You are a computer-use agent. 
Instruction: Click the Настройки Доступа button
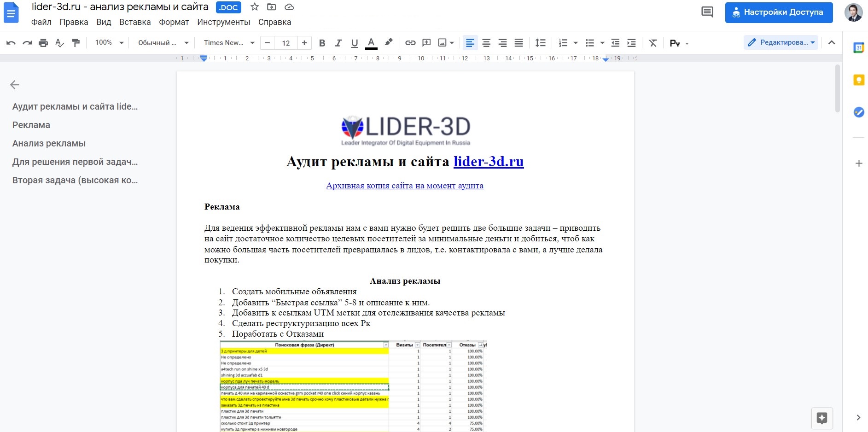click(x=778, y=12)
